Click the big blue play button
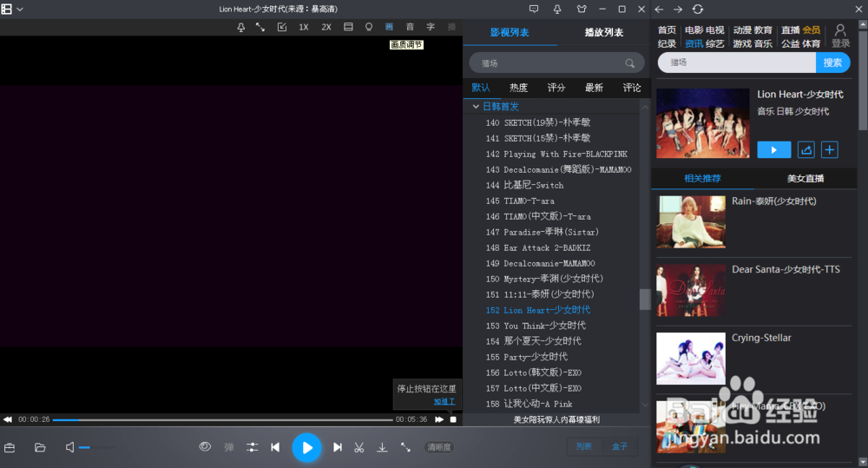This screenshot has width=868, height=468. pos(306,447)
